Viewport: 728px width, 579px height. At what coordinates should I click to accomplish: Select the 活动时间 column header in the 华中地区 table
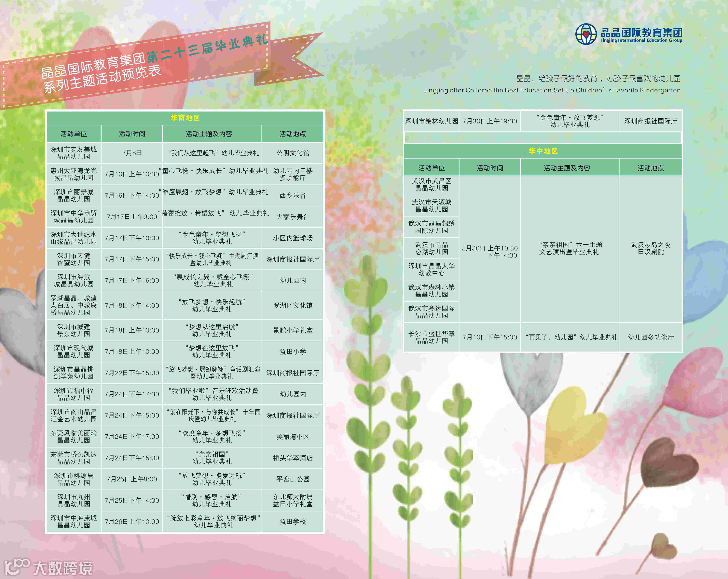(490, 168)
